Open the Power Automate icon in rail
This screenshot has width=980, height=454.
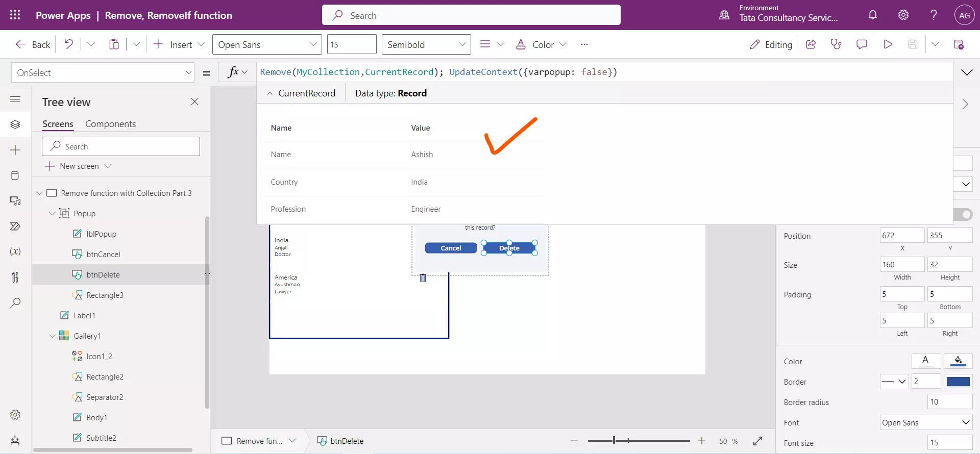pyautogui.click(x=15, y=226)
